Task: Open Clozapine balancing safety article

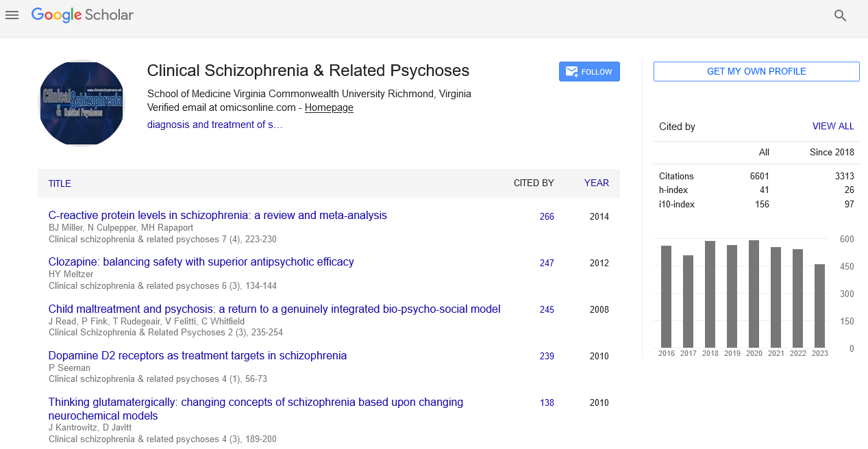Action: point(201,262)
